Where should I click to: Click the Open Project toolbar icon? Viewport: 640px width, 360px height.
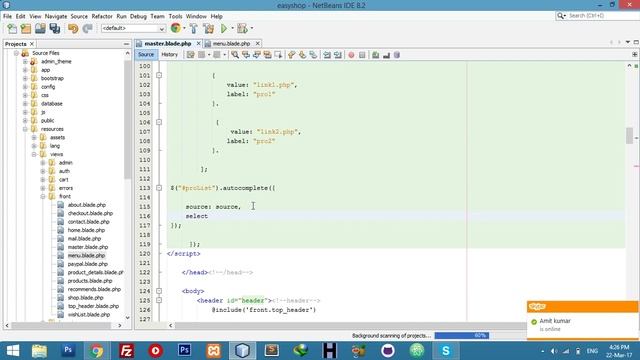tap(40, 29)
